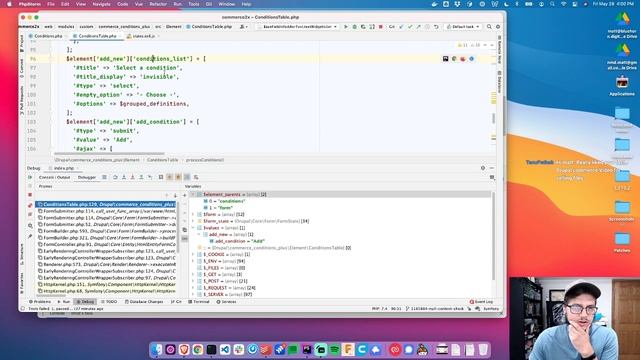The width and height of the screenshot is (640, 360).
Task: Toggle the Favorites tool window on the left edge
Action: [22, 282]
